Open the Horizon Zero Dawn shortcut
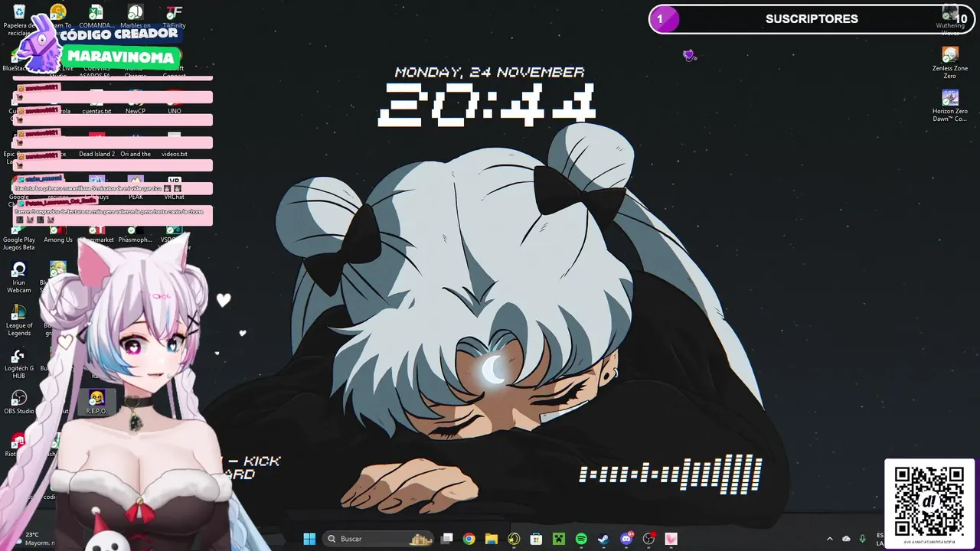 pyautogui.click(x=950, y=105)
